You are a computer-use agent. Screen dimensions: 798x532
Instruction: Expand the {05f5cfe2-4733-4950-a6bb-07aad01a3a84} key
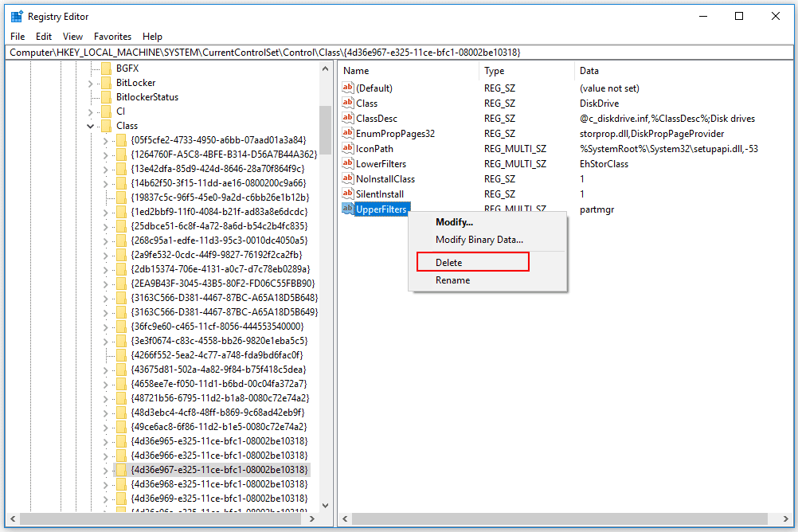(x=105, y=140)
